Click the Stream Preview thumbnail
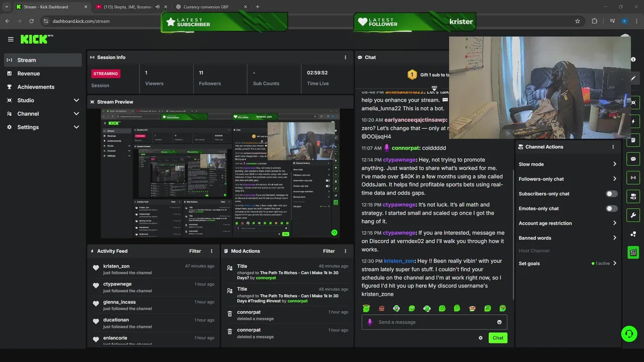 pyautogui.click(x=220, y=173)
